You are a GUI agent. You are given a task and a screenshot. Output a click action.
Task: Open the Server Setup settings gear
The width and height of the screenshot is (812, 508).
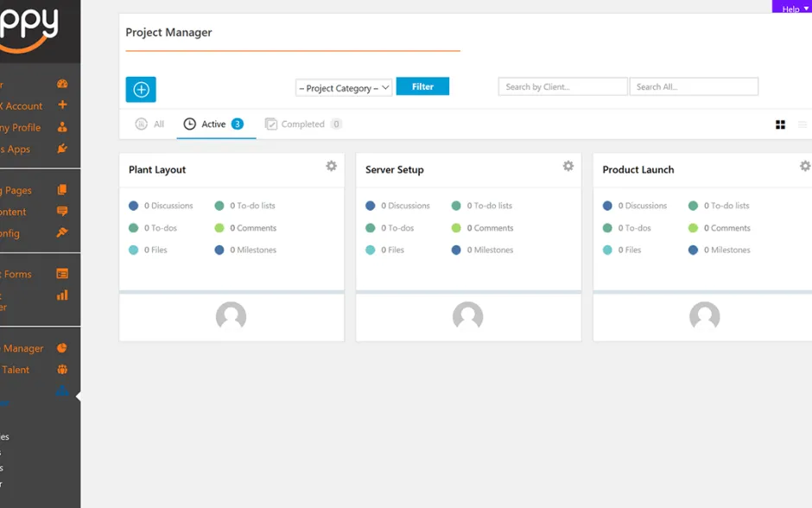pyautogui.click(x=568, y=166)
